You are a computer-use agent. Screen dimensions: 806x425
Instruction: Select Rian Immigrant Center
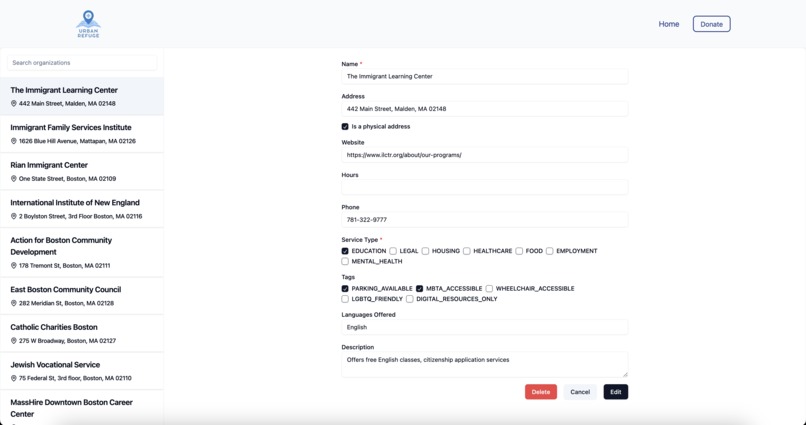click(82, 172)
